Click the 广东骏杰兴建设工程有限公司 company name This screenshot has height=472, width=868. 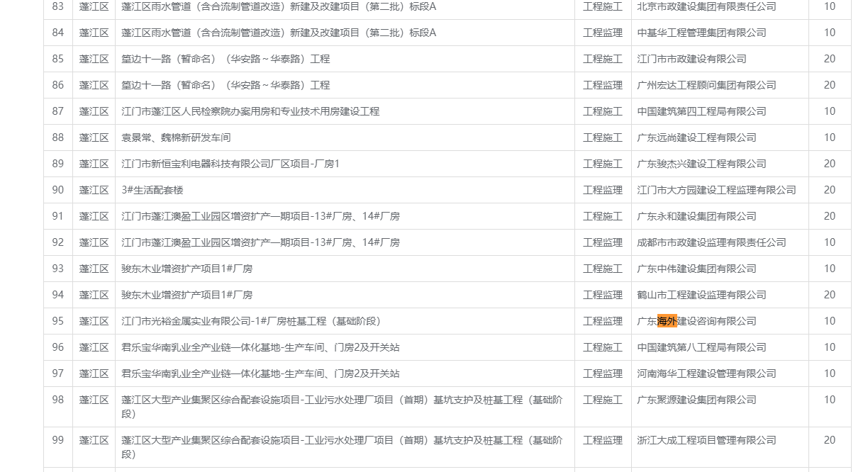pos(701,164)
